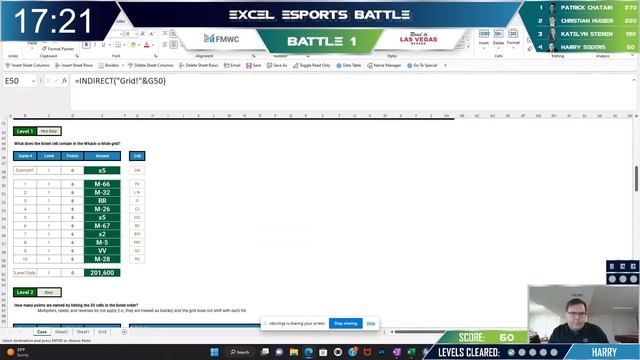Click the Very Easy difficulty label

pos(49,131)
